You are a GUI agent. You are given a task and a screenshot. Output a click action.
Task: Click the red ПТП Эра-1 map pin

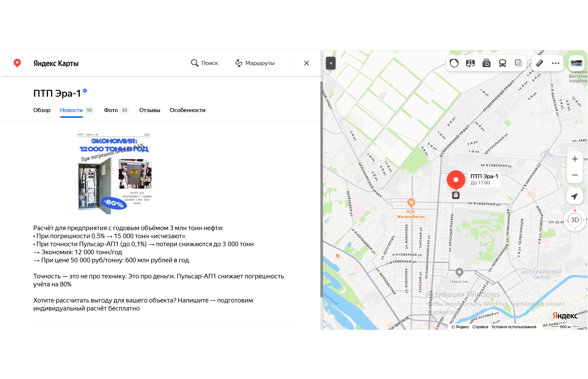coord(456,180)
